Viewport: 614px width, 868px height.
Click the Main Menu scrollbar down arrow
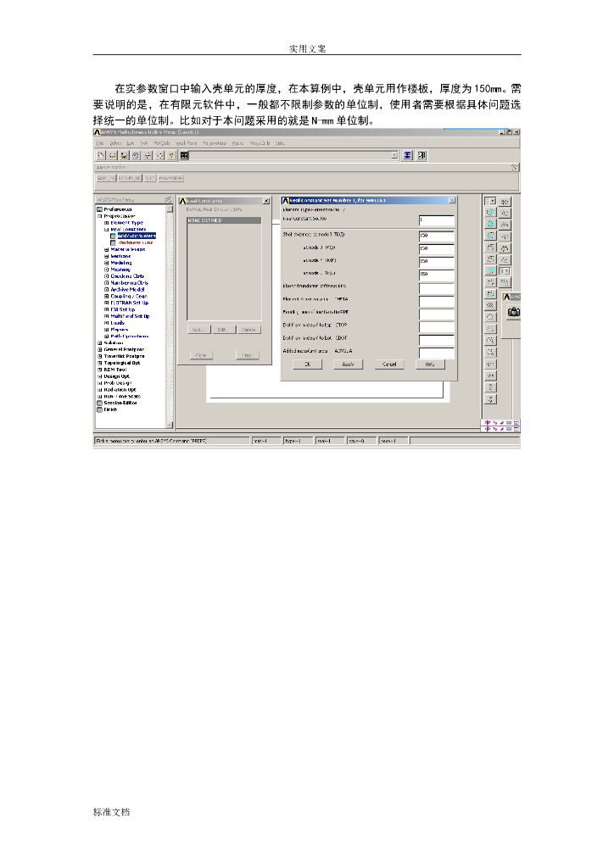(170, 425)
